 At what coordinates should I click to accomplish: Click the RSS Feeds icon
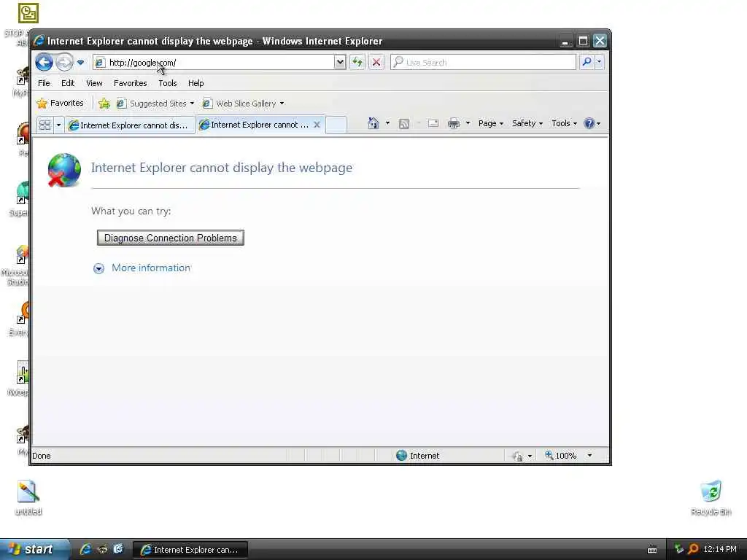[404, 124]
